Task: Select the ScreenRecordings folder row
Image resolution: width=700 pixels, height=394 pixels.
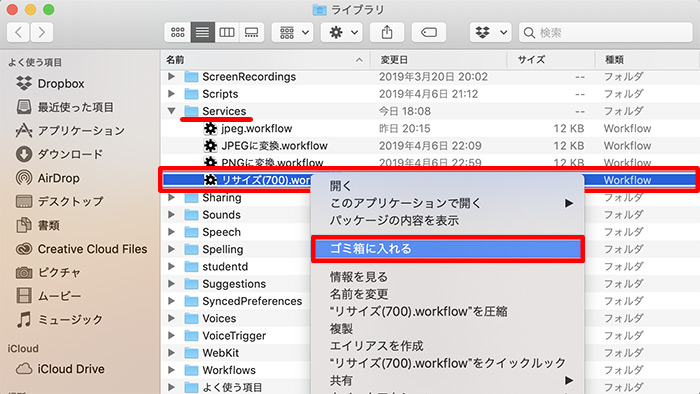Action: click(x=430, y=76)
